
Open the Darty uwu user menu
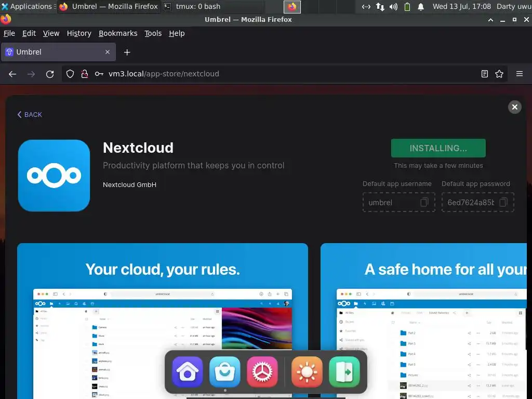tap(514, 6)
